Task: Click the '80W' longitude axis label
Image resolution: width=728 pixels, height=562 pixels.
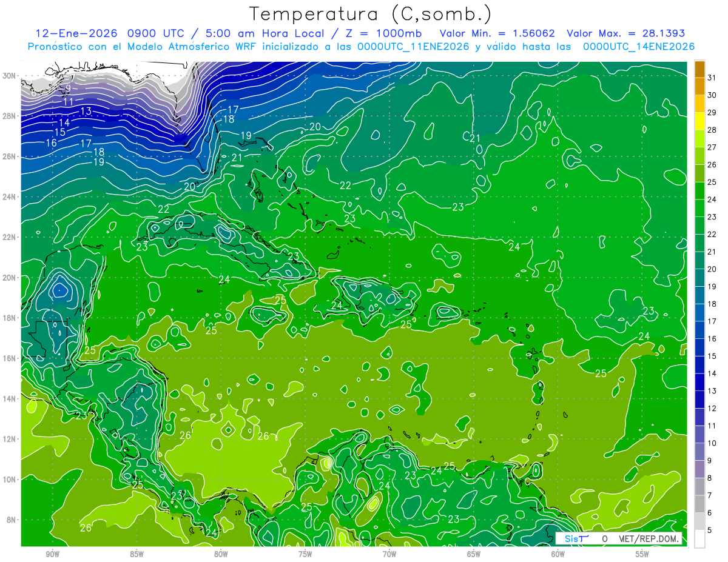Action: [221, 554]
